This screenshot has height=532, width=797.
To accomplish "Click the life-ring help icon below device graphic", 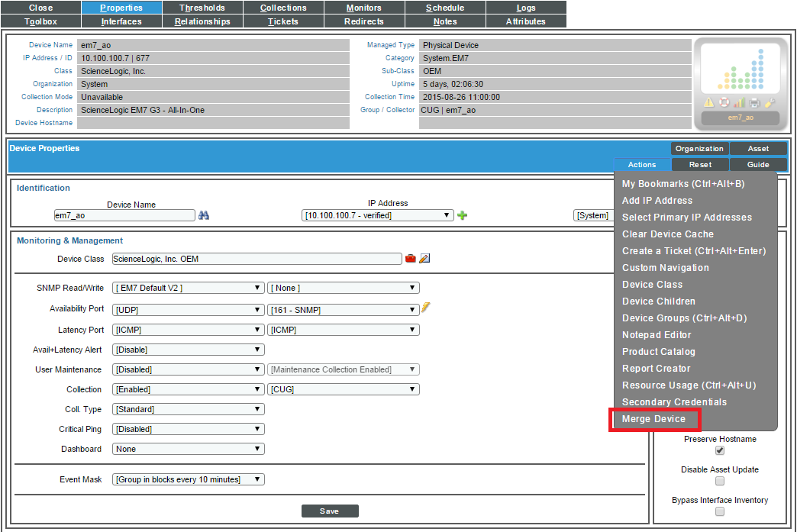I will coord(724,102).
